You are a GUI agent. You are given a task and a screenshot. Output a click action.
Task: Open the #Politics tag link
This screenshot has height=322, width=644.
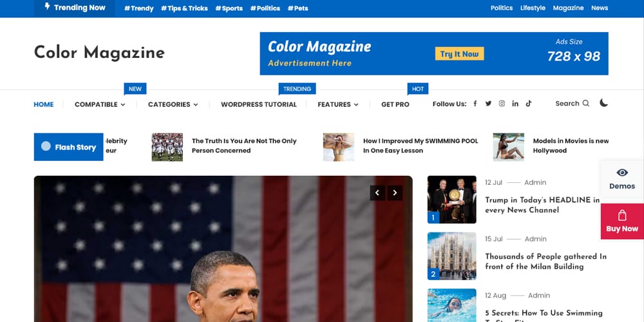coord(265,8)
